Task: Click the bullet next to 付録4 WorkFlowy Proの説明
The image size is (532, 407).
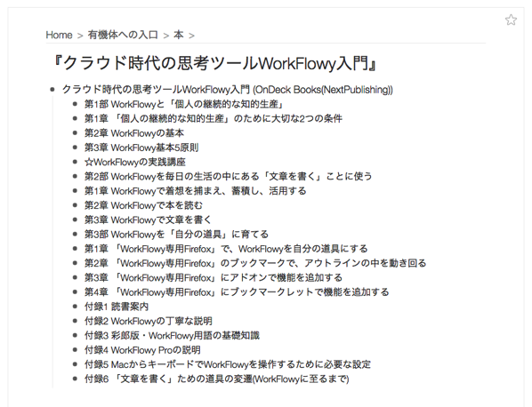Action: coord(75,350)
